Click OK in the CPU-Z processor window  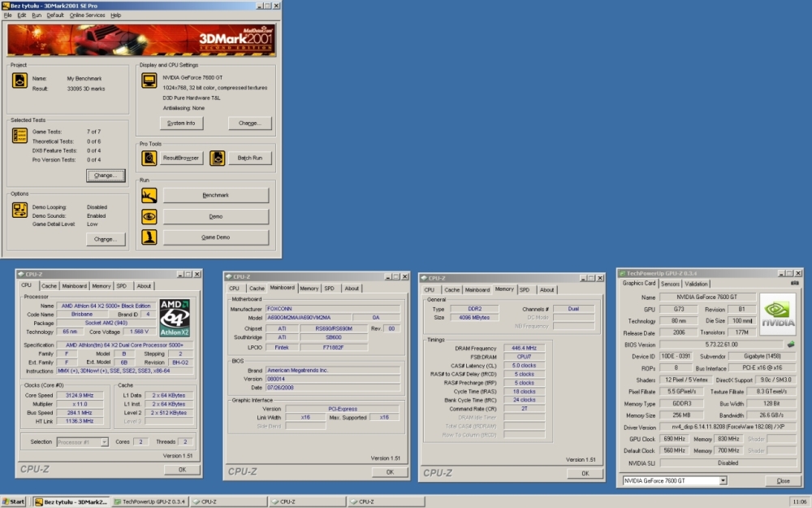(182, 470)
